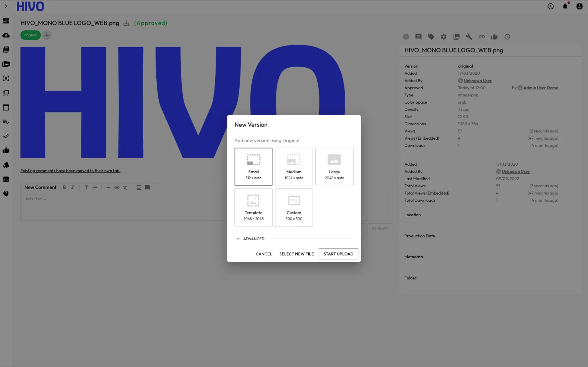Toggle bullet list in comment editor
This screenshot has width=588, height=367.
(x=95, y=188)
